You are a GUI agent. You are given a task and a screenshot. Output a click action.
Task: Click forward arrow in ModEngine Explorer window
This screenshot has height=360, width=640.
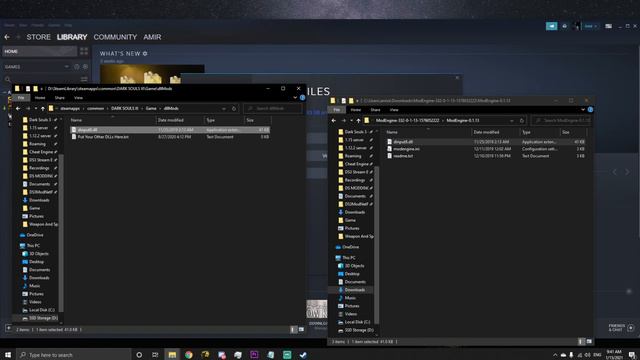343,120
